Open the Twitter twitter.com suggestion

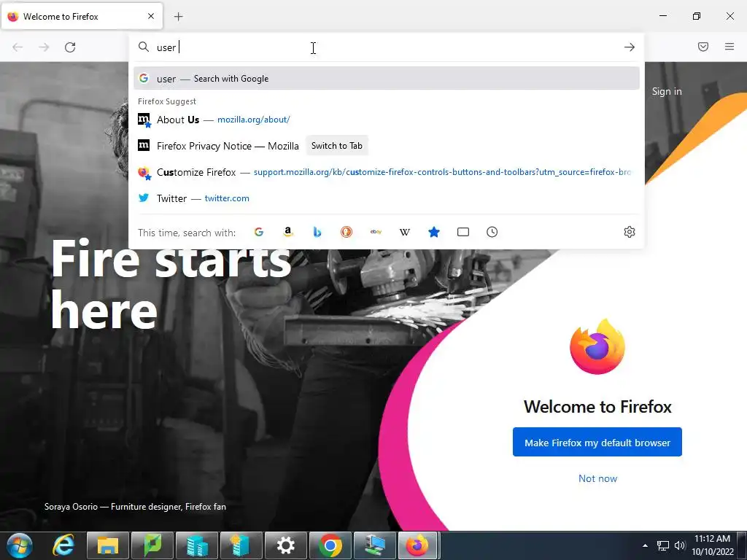(x=387, y=198)
